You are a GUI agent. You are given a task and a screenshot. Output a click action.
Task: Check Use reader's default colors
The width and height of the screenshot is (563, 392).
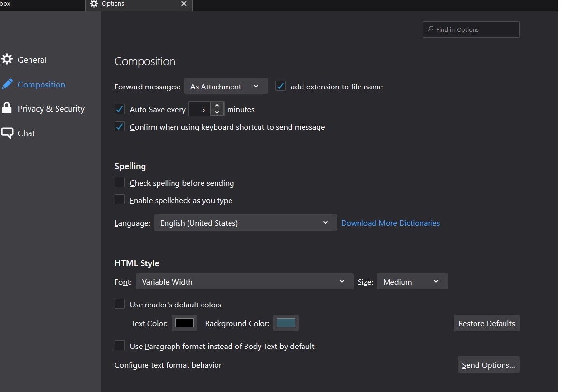pyautogui.click(x=120, y=304)
